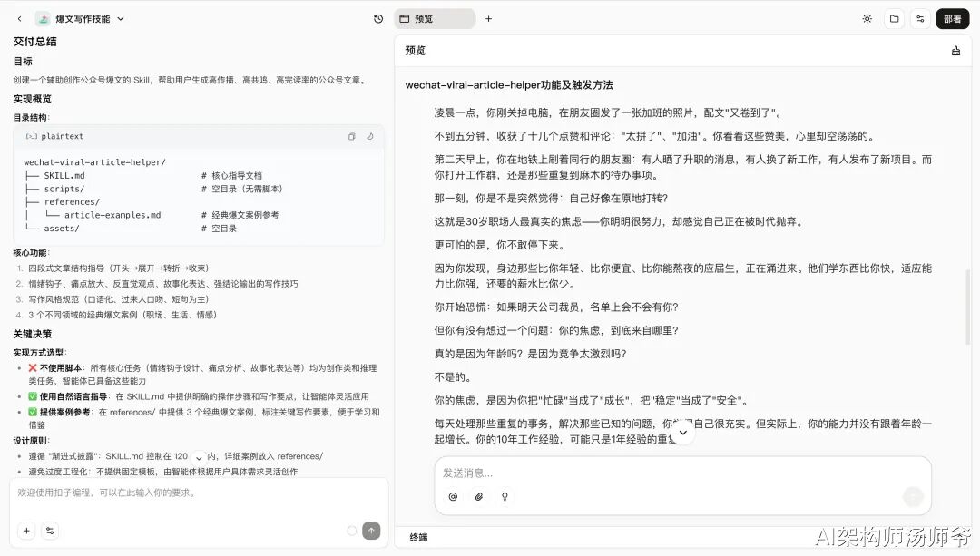Toggle light/dark theme with sun icon

pyautogui.click(x=867, y=18)
